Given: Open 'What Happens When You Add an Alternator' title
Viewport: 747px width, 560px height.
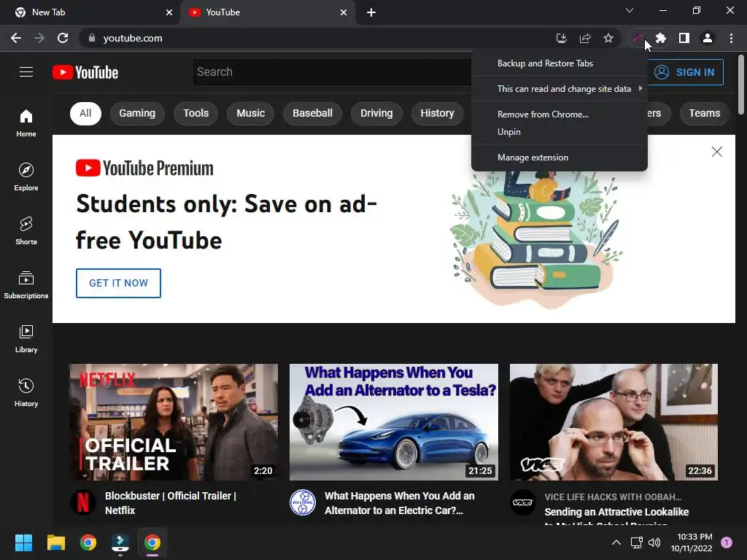Looking at the screenshot, I should click(400, 503).
